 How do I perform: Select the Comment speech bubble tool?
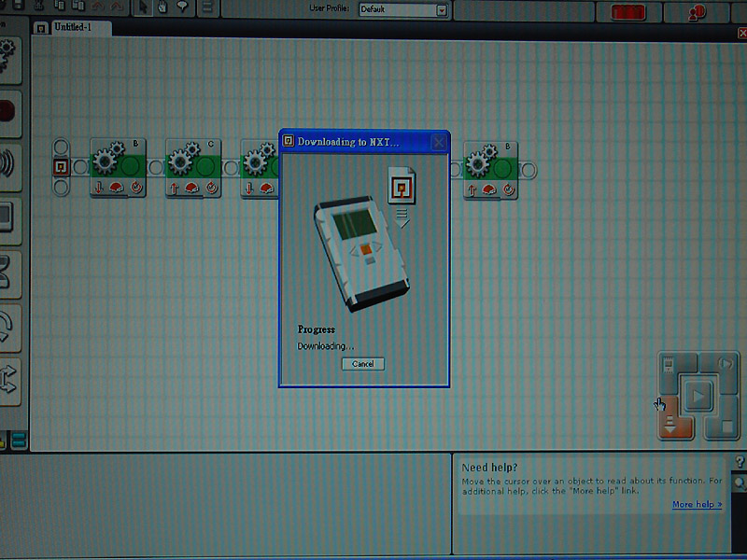point(182,7)
